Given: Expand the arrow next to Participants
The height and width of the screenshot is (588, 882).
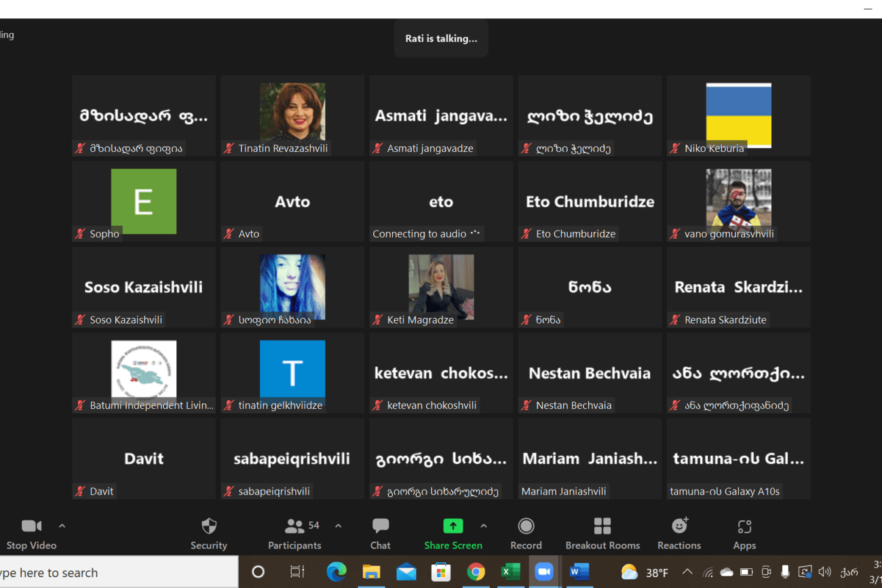Looking at the screenshot, I should [338, 526].
